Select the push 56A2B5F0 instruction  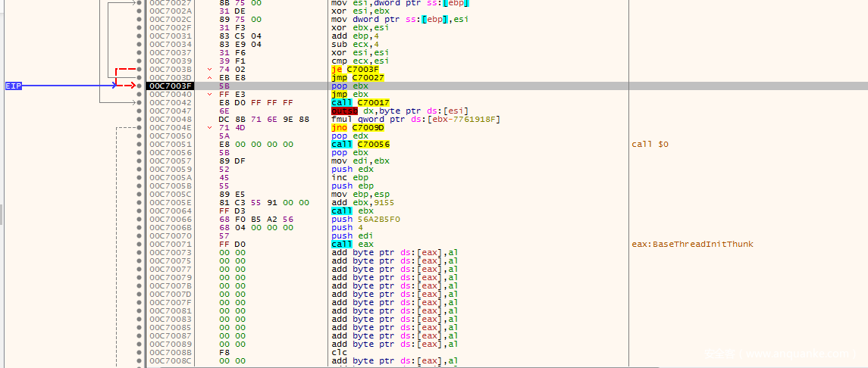click(365, 220)
